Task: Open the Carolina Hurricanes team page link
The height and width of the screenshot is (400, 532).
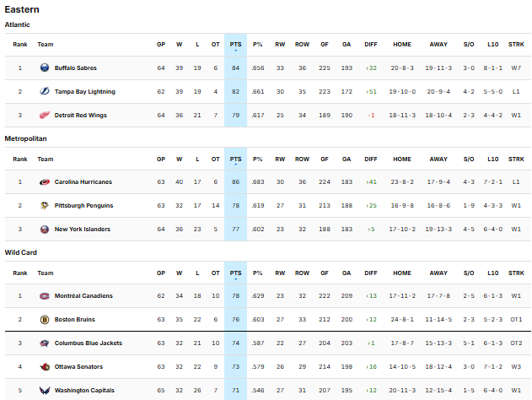Action: (83, 181)
